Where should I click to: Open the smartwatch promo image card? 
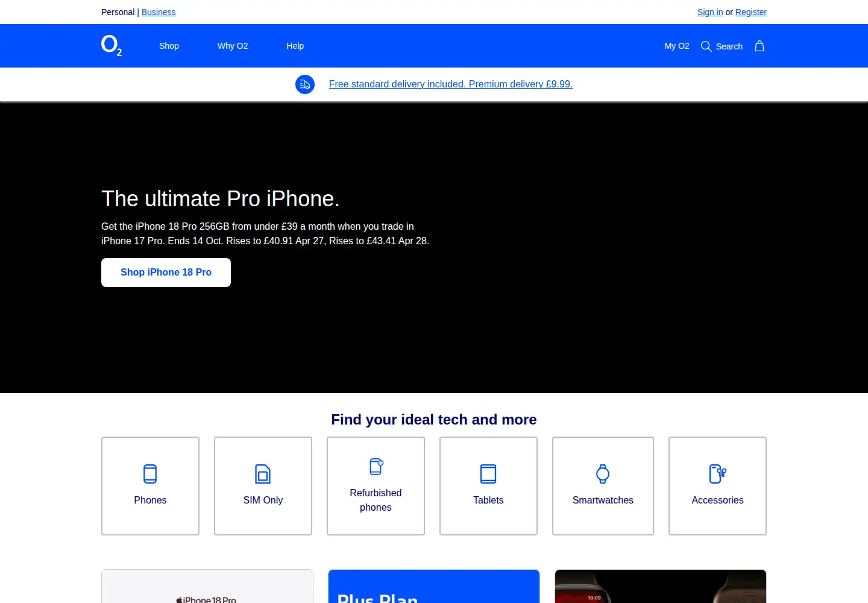tap(661, 586)
